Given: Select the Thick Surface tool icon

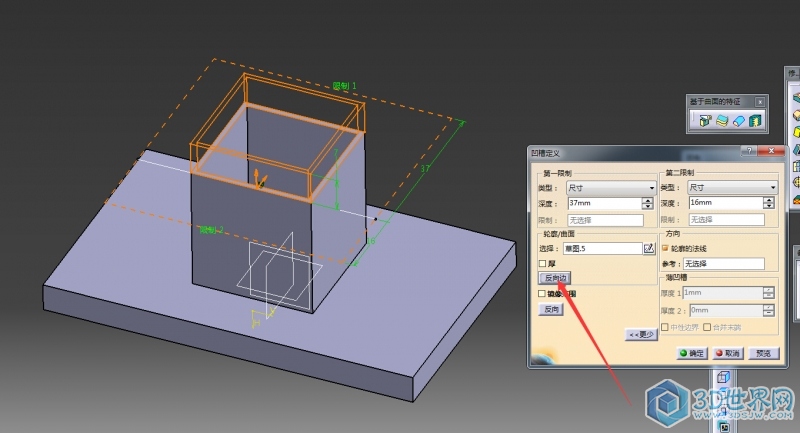Looking at the screenshot, I should 722,121.
